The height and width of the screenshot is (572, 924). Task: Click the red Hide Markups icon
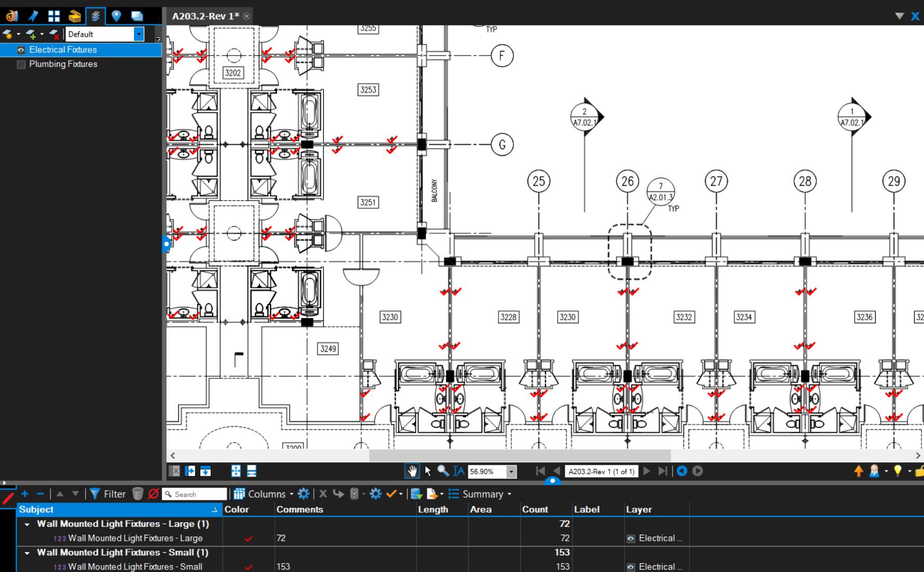153,494
